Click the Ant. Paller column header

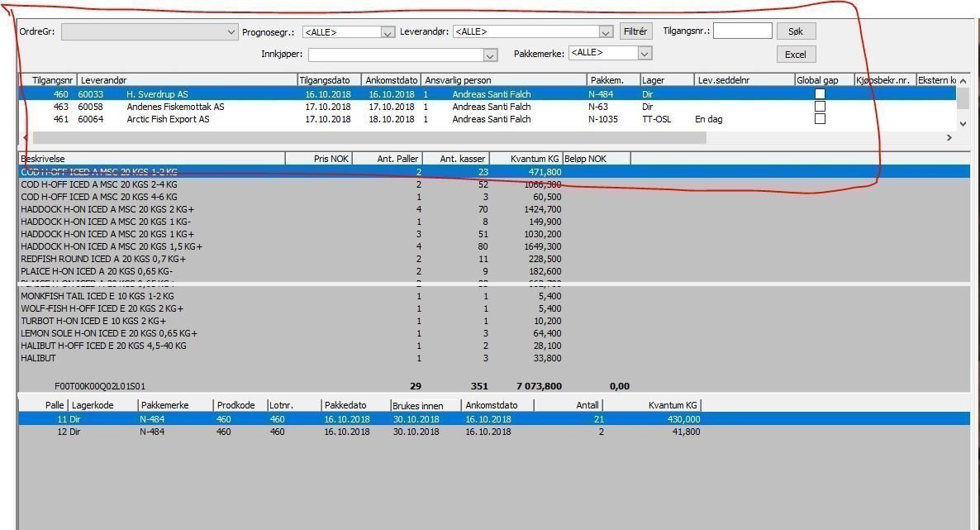point(388,159)
